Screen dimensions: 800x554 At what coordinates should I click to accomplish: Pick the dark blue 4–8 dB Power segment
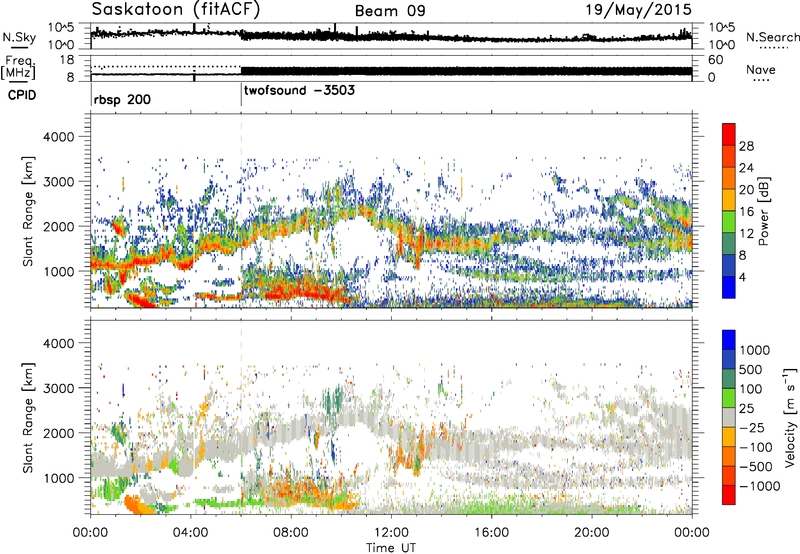click(x=729, y=265)
